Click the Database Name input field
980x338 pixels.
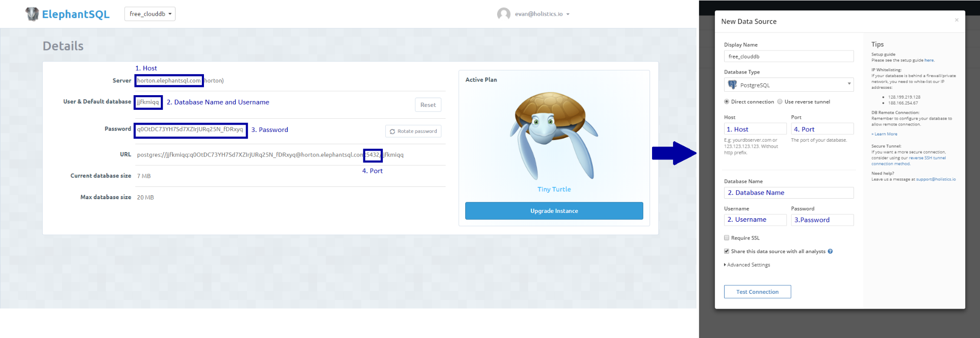[789, 193]
